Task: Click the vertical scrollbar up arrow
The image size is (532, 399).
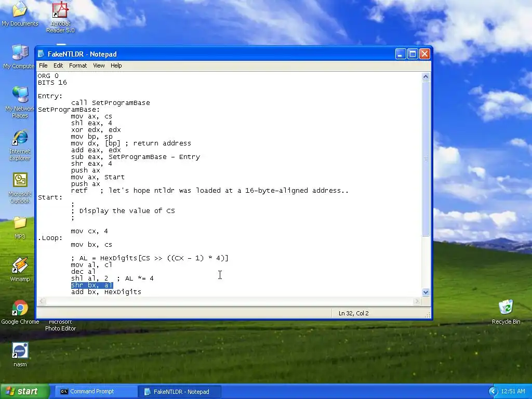Action: [426, 76]
